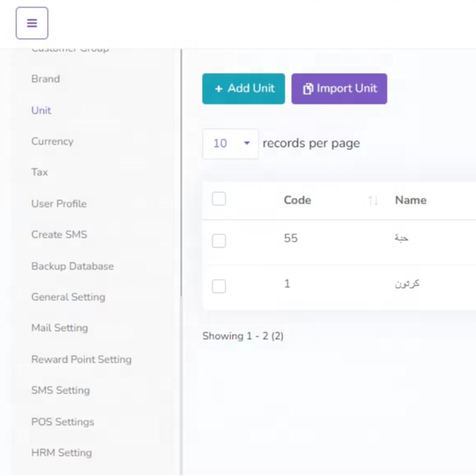The width and height of the screenshot is (476, 476).
Task: Go to Tax settings in the sidebar
Action: pos(40,172)
